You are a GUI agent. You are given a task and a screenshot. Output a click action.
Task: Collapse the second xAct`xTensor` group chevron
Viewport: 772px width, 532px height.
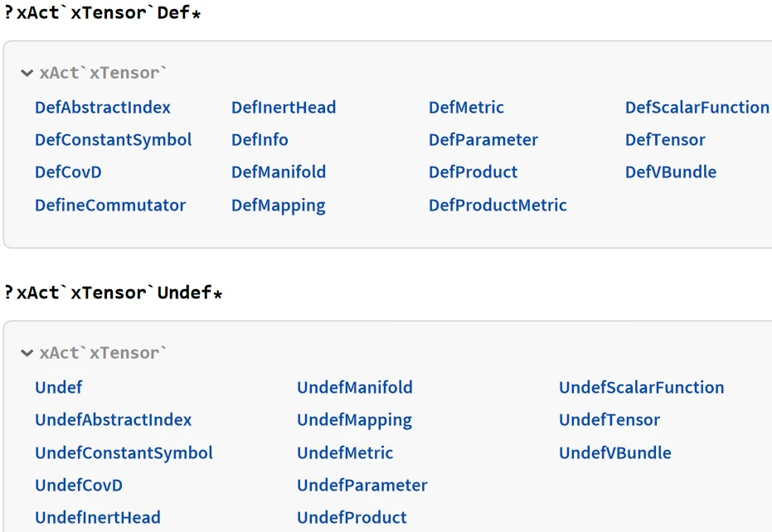[27, 354]
